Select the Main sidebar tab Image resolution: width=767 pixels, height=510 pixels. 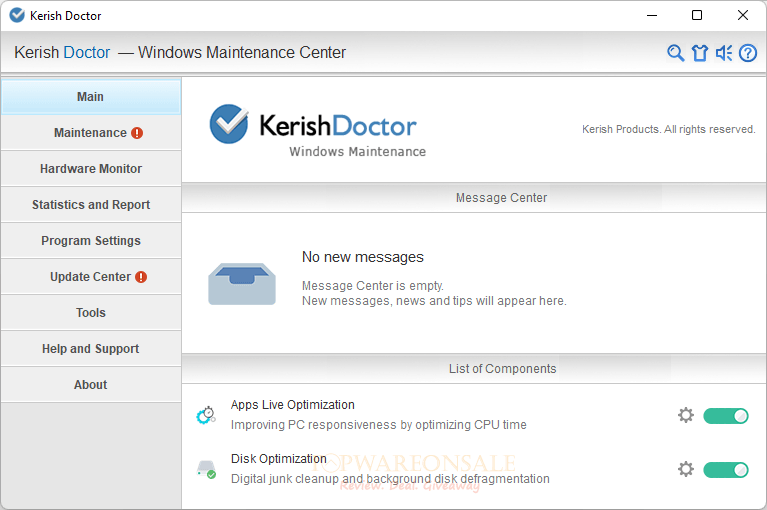click(91, 97)
